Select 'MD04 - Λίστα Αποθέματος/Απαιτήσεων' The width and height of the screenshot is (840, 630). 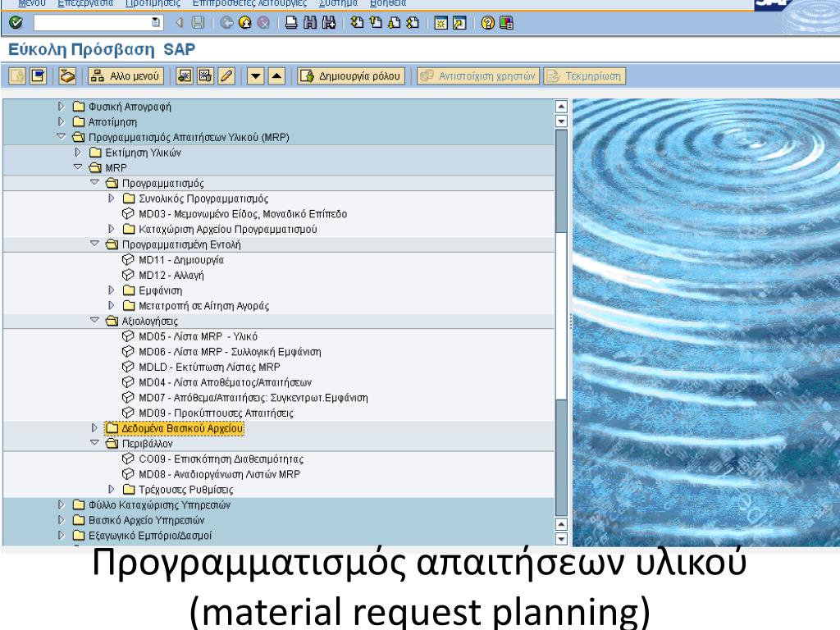225,382
